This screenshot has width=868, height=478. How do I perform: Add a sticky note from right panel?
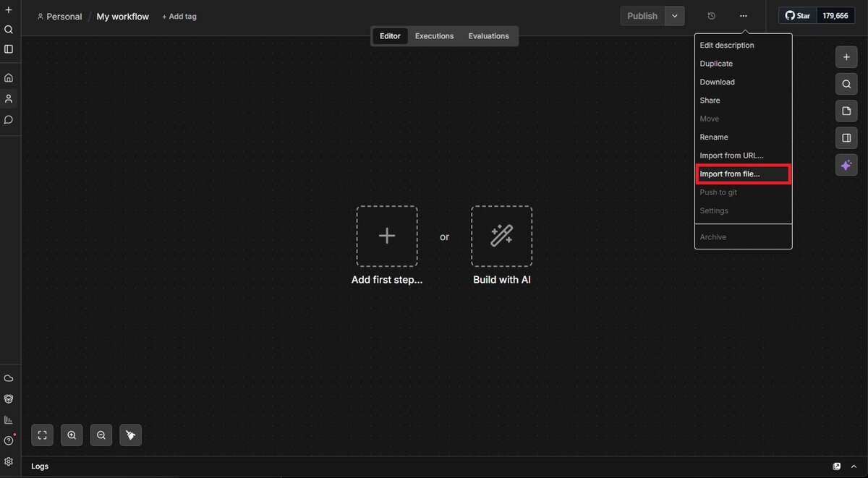(846, 111)
